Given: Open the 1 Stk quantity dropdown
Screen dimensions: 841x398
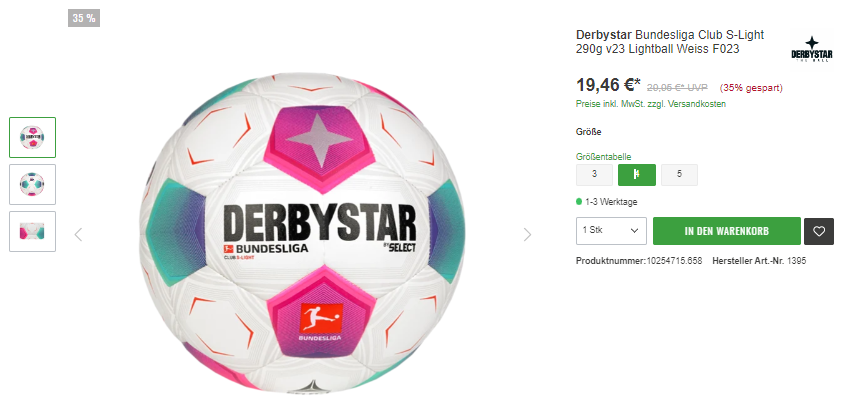Looking at the screenshot, I should pos(611,231).
